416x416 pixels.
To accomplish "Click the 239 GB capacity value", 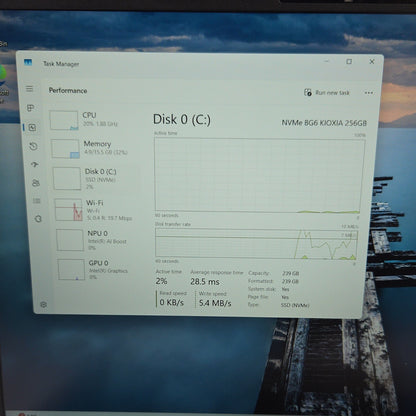I will tap(290, 273).
